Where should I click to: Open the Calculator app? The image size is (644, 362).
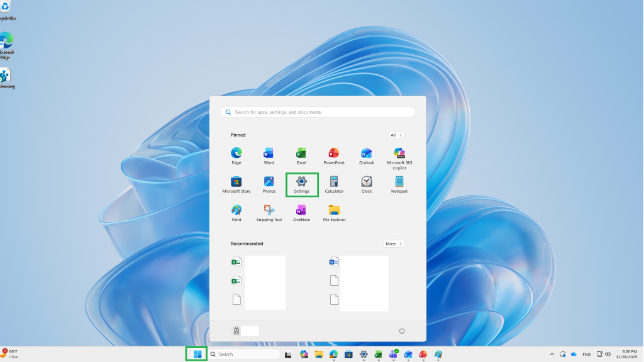pyautogui.click(x=334, y=184)
